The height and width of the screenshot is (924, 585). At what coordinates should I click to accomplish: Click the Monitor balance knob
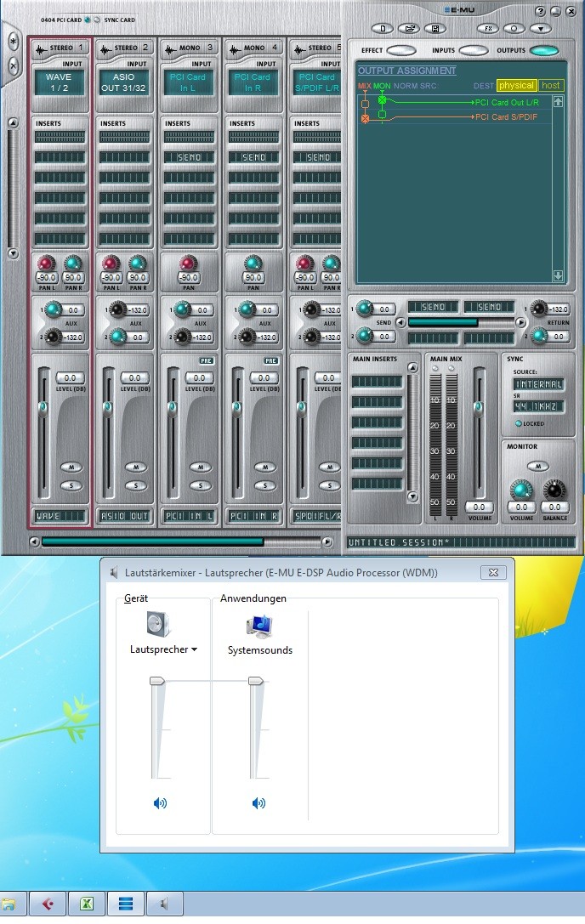tap(554, 490)
